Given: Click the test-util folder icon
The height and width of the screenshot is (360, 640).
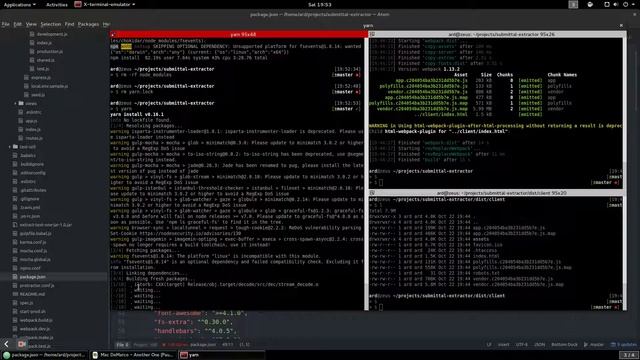Looking at the screenshot, I should pos(15,147).
